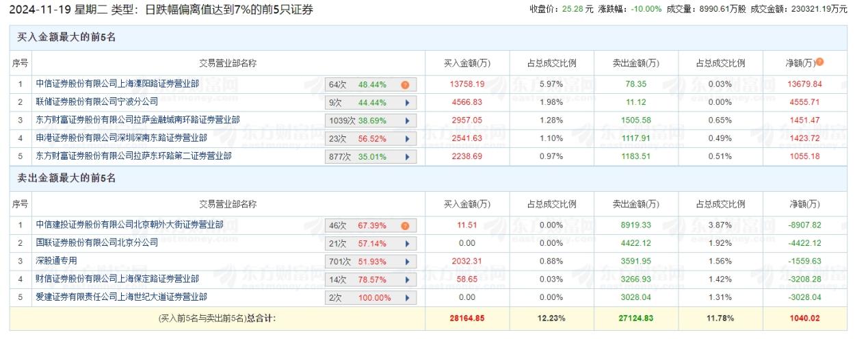Click blue arrow icon in 国联证券 row

[x=406, y=243]
